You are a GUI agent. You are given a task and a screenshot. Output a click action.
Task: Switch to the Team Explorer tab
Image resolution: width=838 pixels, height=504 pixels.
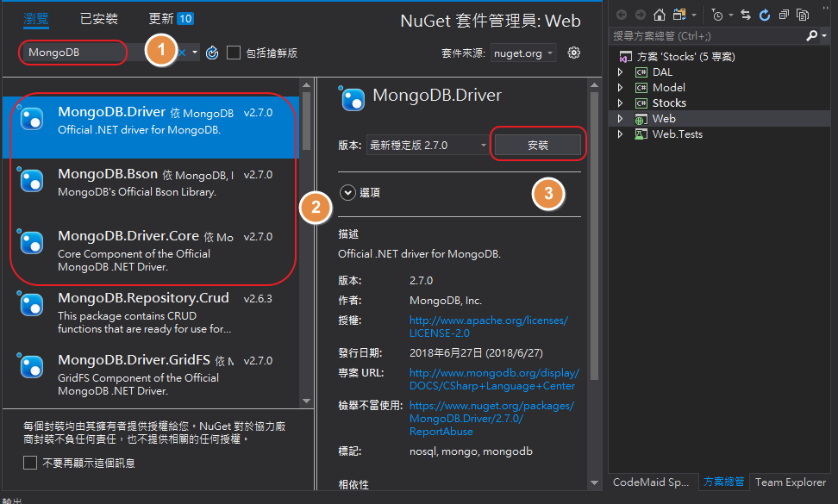(791, 482)
